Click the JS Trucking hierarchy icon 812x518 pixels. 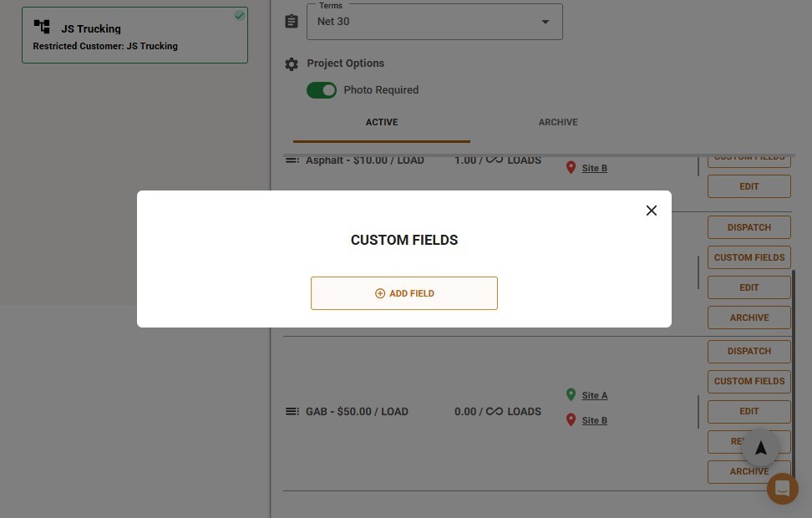pos(42,27)
